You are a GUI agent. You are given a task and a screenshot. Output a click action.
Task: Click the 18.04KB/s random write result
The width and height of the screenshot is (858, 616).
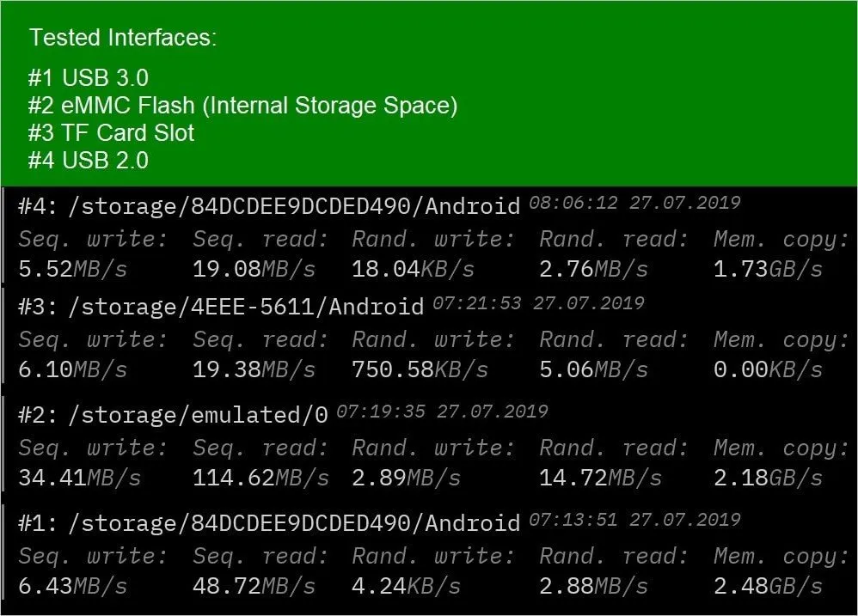[413, 269]
